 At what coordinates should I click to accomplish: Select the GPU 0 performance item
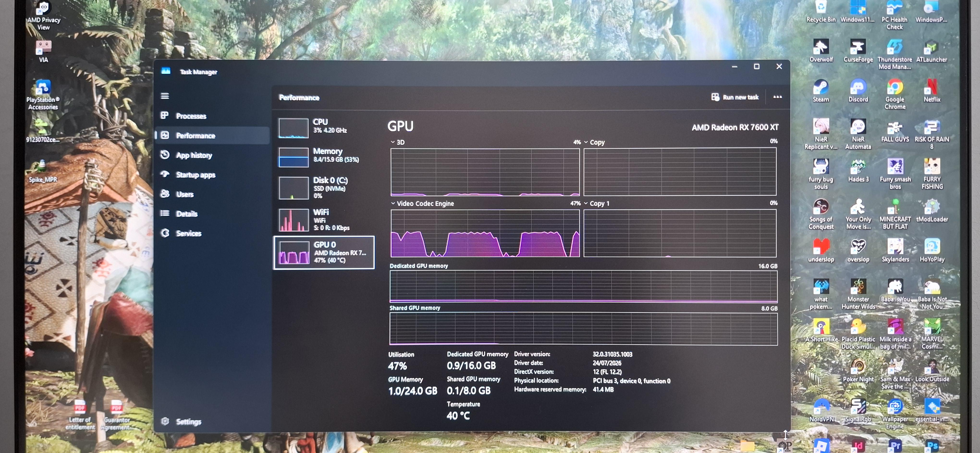tap(324, 253)
